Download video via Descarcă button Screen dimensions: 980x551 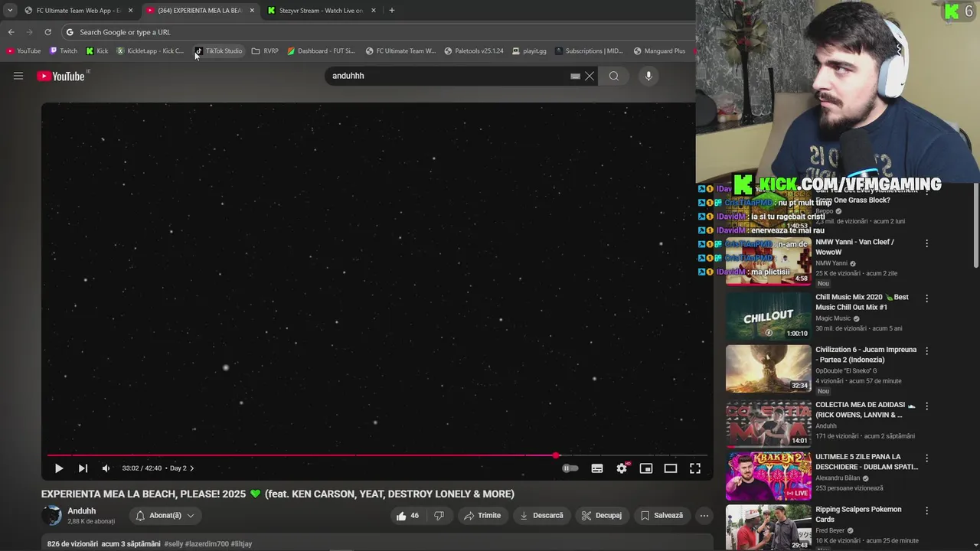(x=541, y=516)
